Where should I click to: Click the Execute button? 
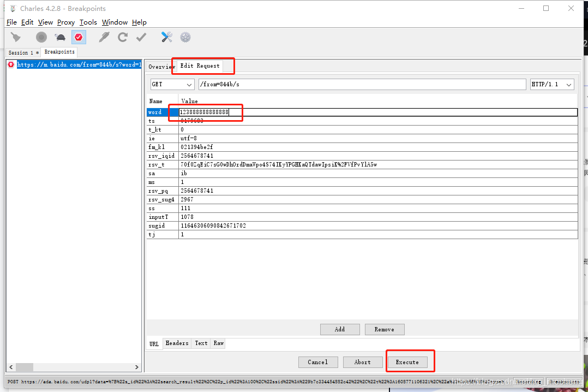pos(407,362)
